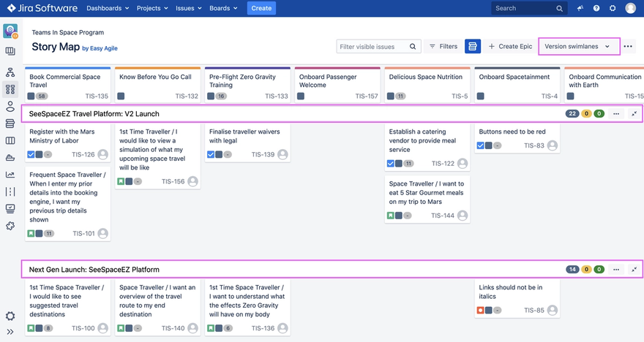This screenshot has height=342, width=644.
Task: Click the assignee avatar on TIS-144 card
Action: pyautogui.click(x=463, y=216)
